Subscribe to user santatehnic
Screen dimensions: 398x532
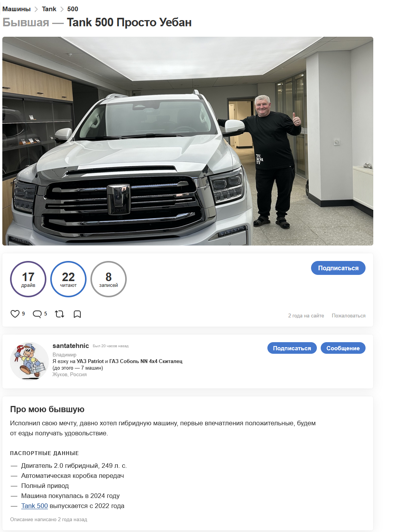tap(292, 348)
